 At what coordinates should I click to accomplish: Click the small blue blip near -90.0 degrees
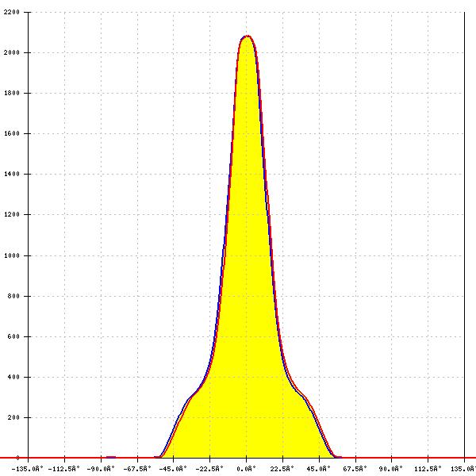(111, 457)
